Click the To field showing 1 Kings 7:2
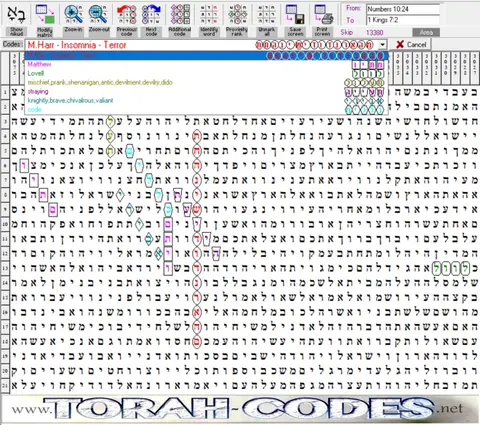 point(403,20)
